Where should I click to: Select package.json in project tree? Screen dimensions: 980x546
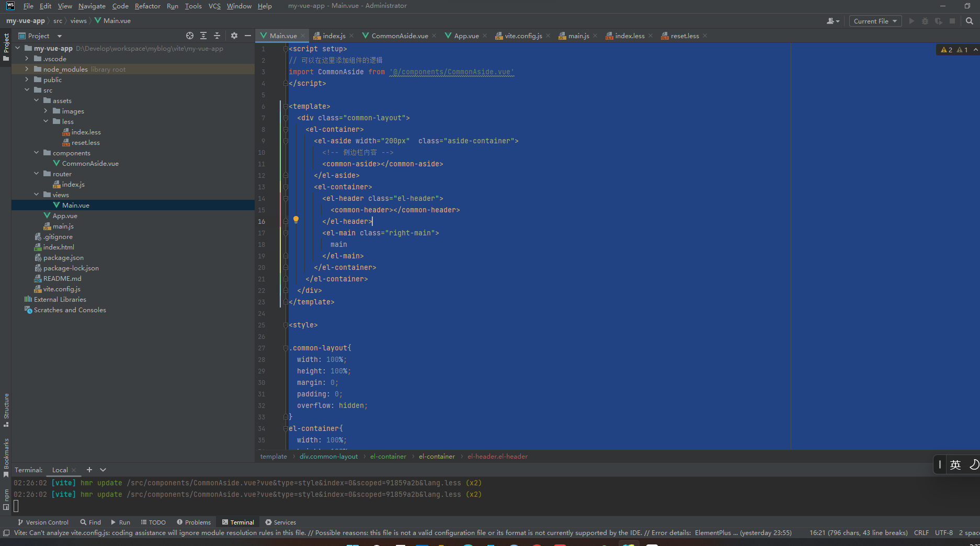[63, 257]
